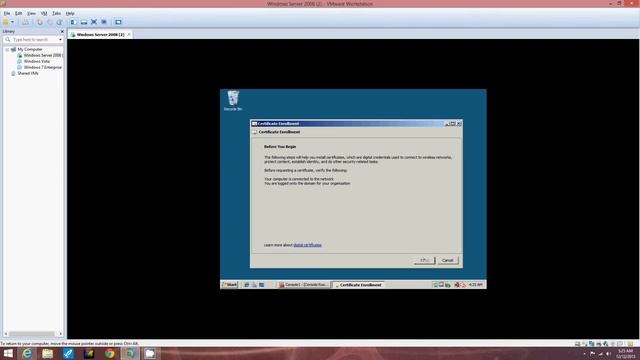Click the yellow power toolbar icon

point(6,22)
